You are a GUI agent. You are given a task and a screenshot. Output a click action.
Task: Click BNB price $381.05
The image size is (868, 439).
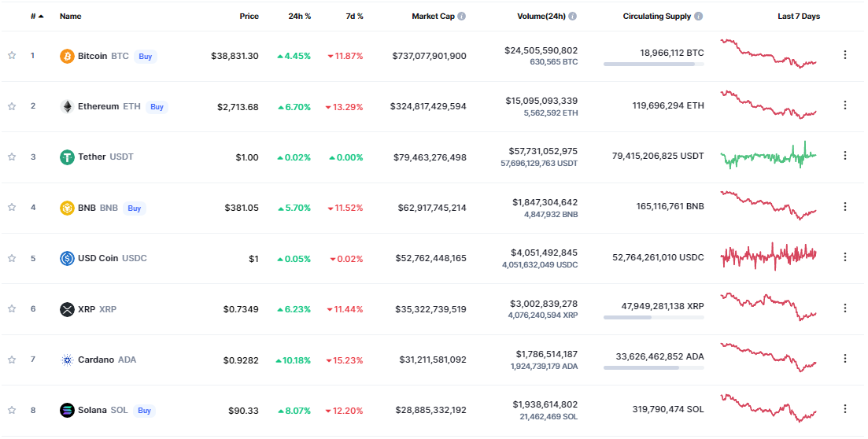242,208
